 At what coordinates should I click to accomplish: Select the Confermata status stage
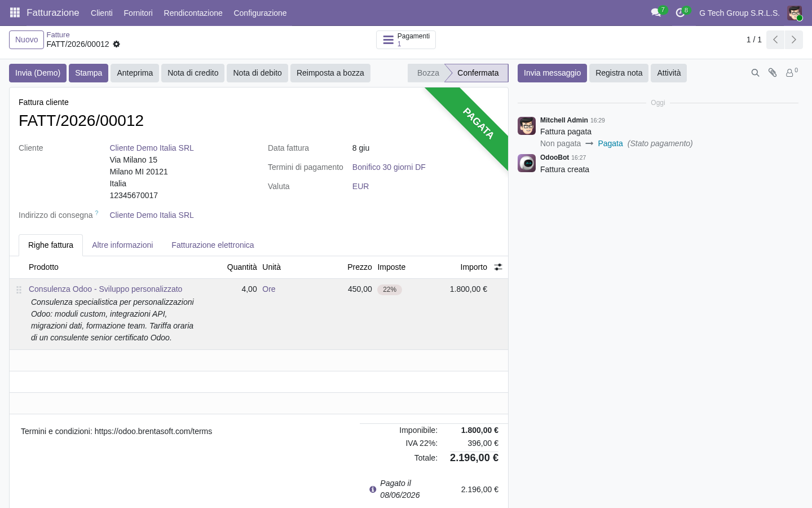click(478, 73)
